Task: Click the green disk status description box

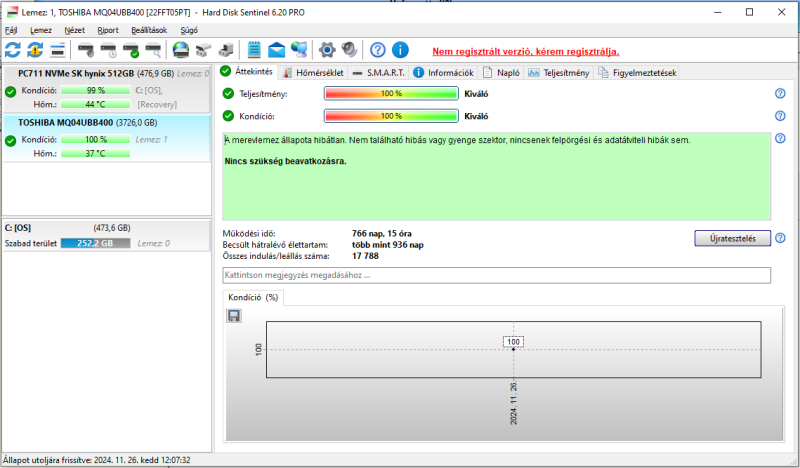Action: 496,176
